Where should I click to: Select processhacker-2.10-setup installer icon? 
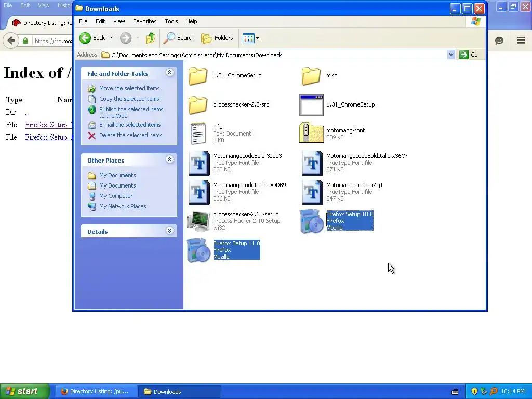click(x=198, y=221)
